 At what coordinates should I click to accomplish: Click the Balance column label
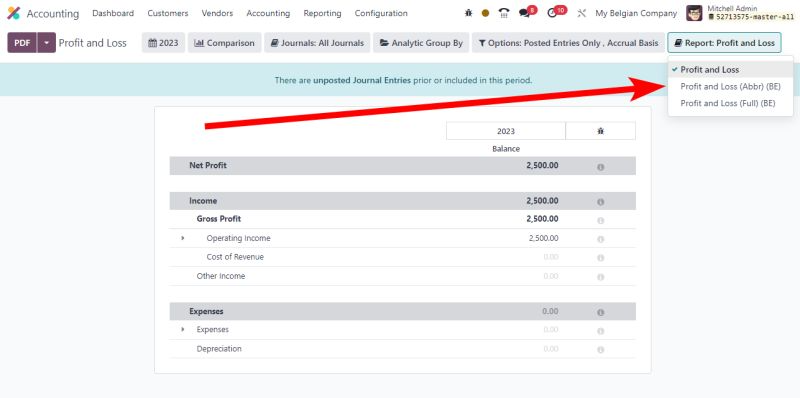506,149
